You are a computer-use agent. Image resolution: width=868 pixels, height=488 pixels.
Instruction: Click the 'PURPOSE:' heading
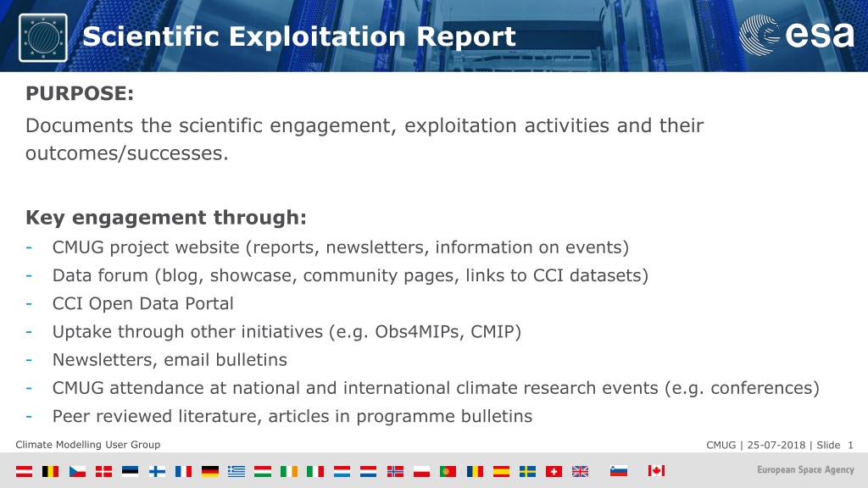[x=80, y=93]
